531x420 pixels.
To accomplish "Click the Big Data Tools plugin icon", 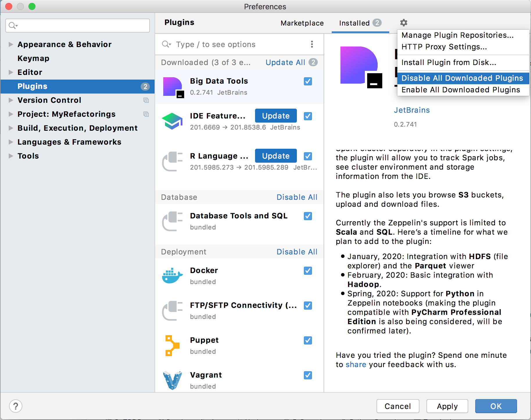I will coord(172,86).
